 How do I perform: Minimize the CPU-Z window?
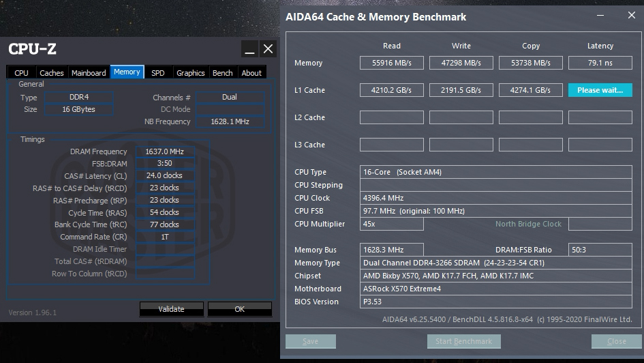coord(249,49)
